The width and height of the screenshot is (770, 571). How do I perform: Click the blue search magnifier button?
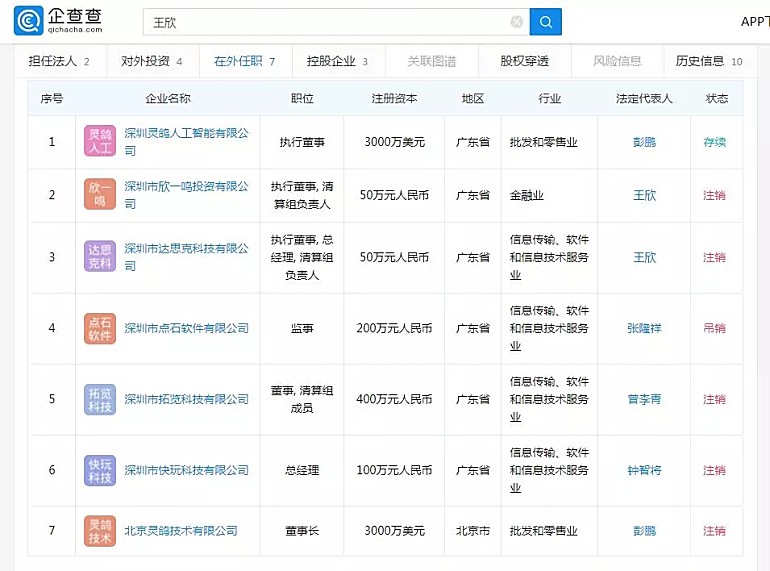click(545, 21)
